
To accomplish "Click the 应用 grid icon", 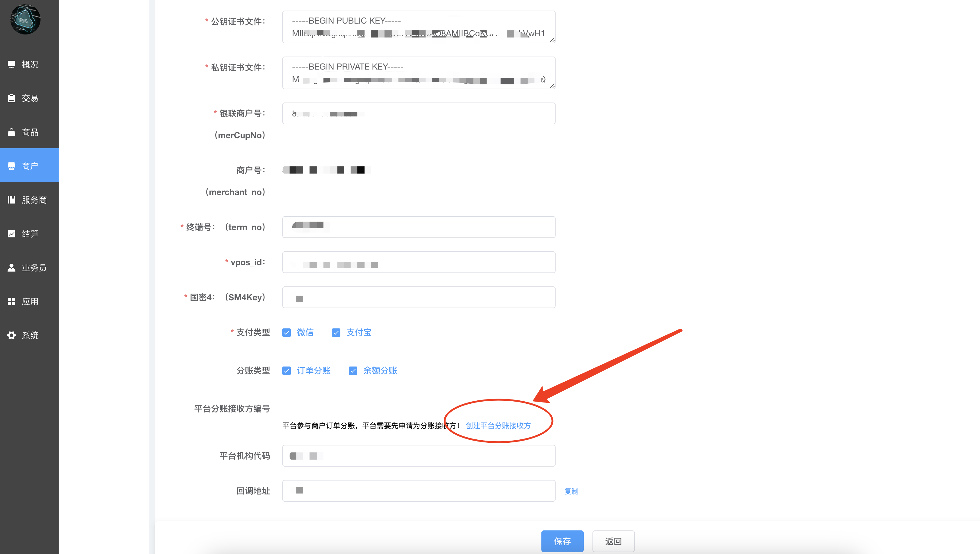I will [11, 301].
